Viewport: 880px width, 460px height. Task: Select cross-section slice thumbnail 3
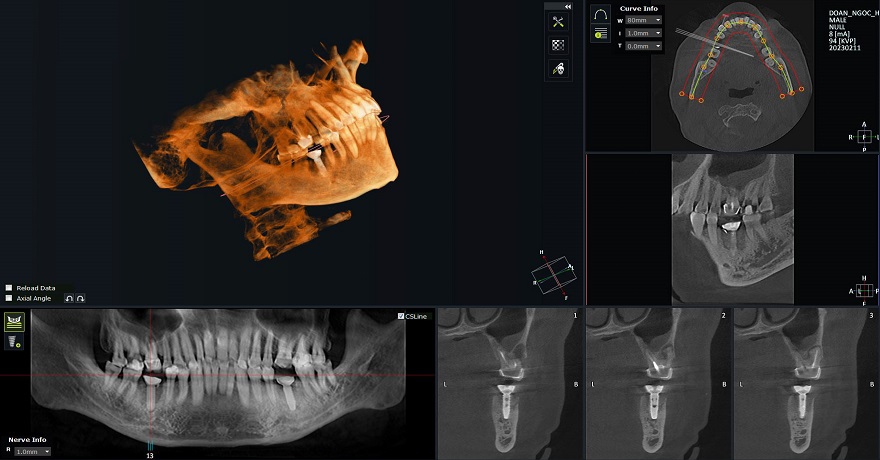click(x=805, y=383)
